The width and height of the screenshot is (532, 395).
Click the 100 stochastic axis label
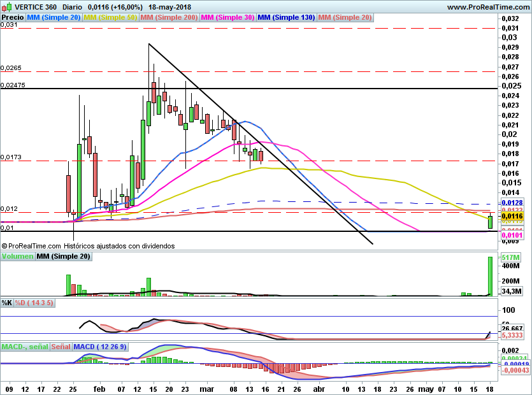point(508,310)
